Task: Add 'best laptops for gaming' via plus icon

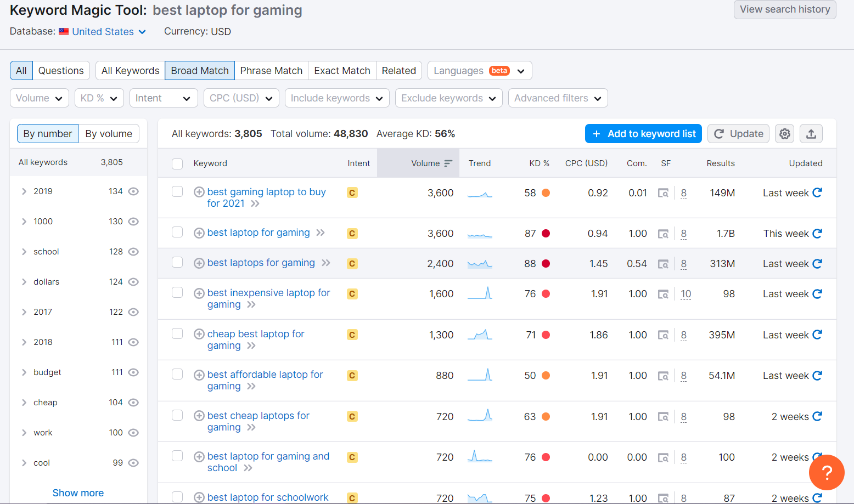Action: pos(199,263)
